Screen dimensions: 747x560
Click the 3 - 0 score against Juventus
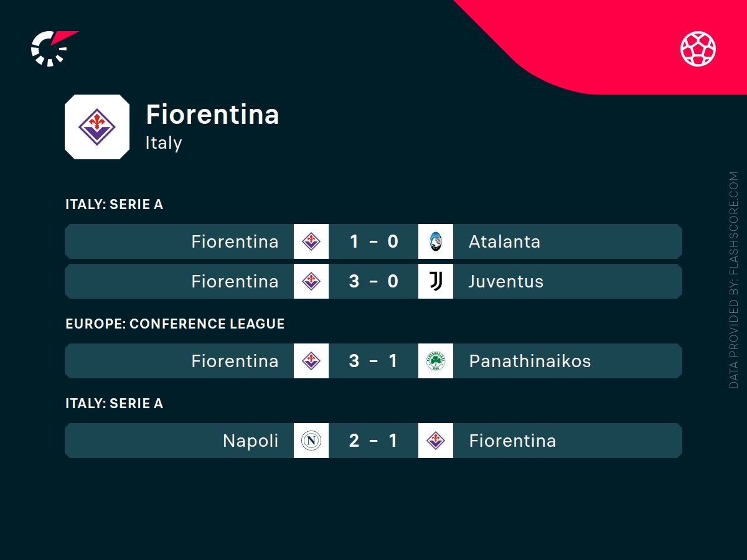click(x=374, y=281)
